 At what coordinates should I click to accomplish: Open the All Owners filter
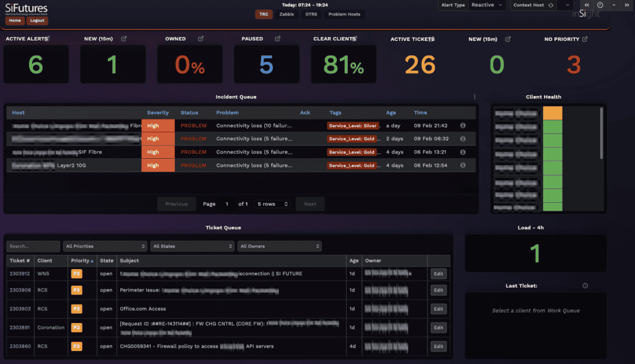[x=280, y=246]
